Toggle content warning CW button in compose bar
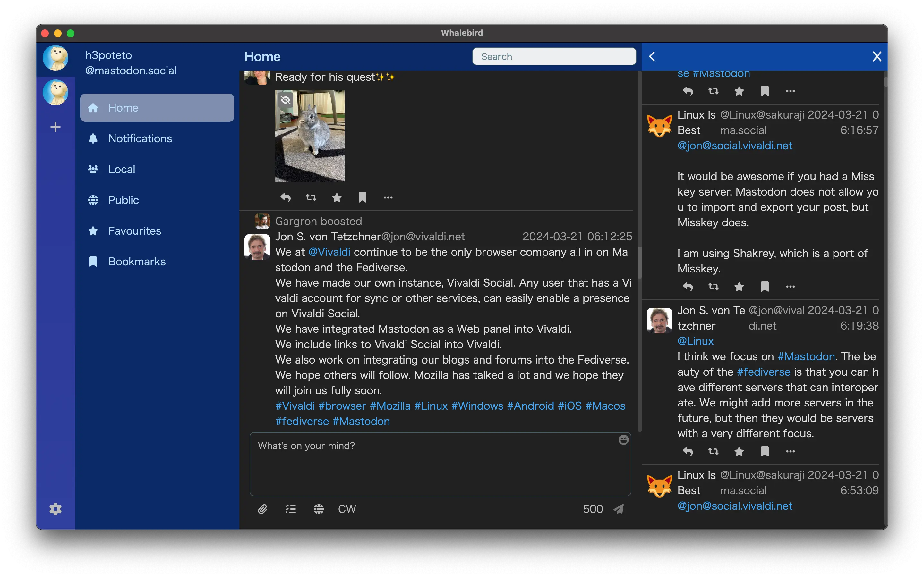 point(346,509)
